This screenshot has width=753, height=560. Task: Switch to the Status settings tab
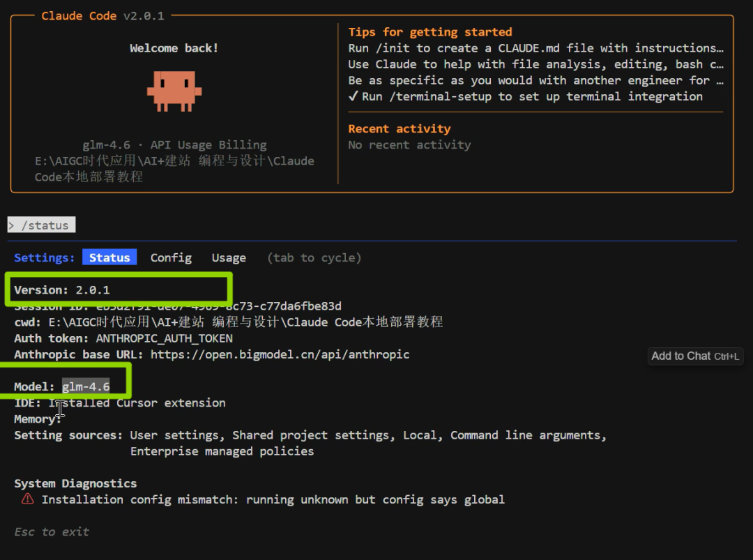click(109, 257)
